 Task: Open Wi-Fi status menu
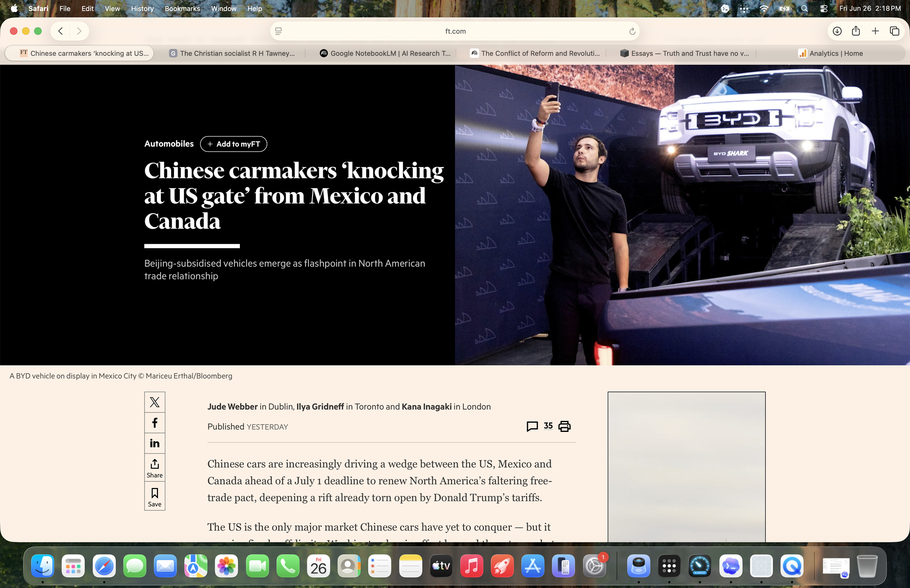pos(764,8)
